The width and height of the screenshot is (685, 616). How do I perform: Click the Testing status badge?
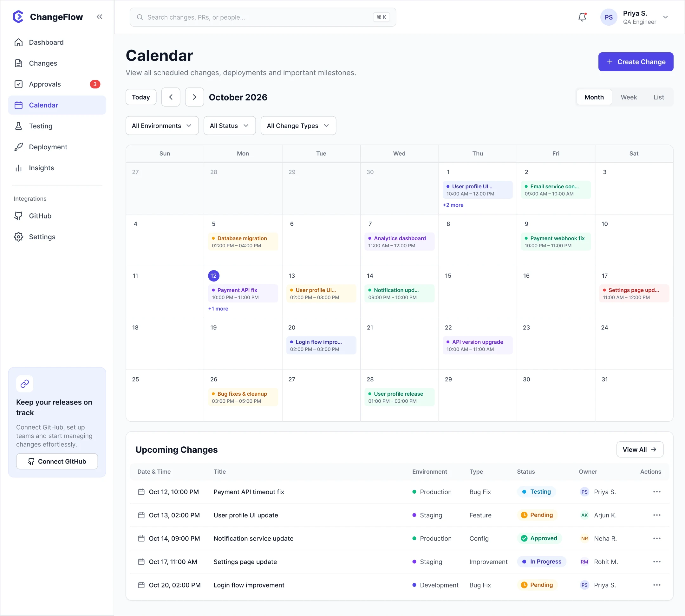pos(536,492)
